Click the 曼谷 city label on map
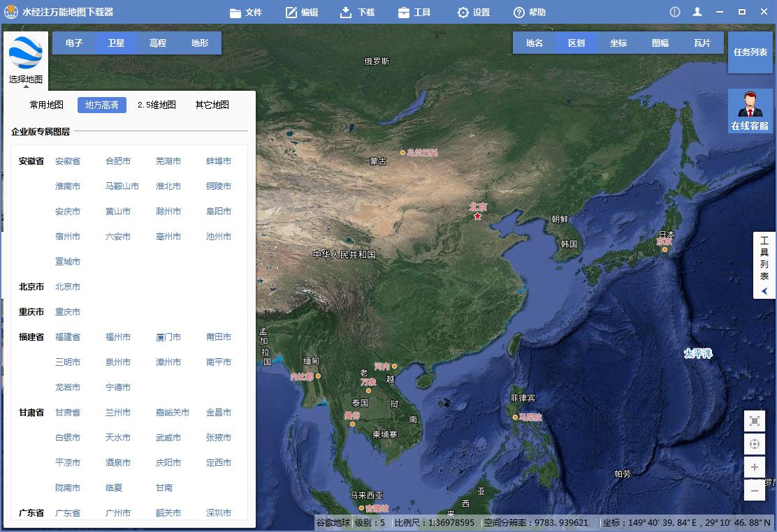777x532 pixels. click(352, 415)
